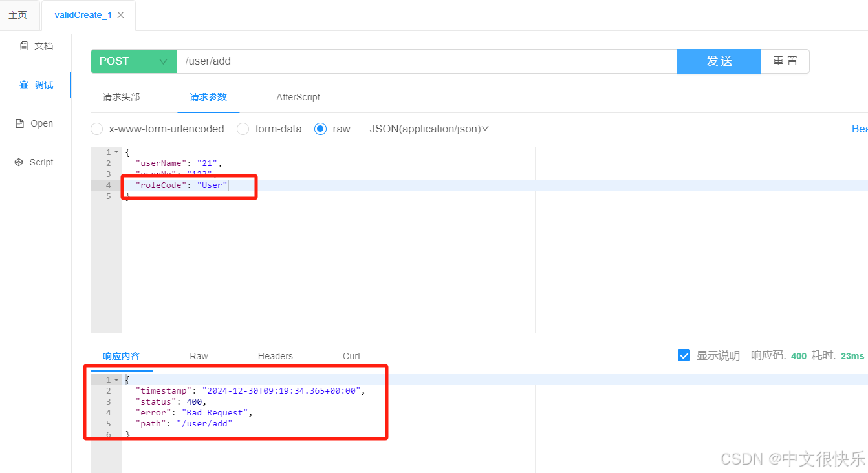Click the 400 response code value

click(x=799, y=356)
